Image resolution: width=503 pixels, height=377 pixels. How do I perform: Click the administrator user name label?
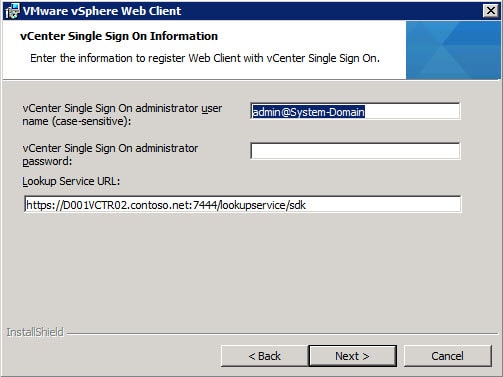pyautogui.click(x=122, y=115)
